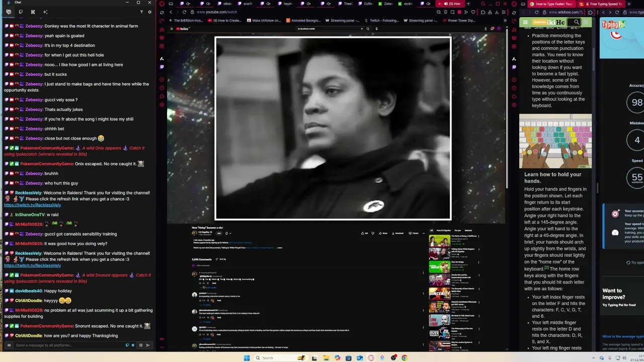The width and height of the screenshot is (644, 362).
Task: Open Windows Start menu
Action: click(247, 358)
